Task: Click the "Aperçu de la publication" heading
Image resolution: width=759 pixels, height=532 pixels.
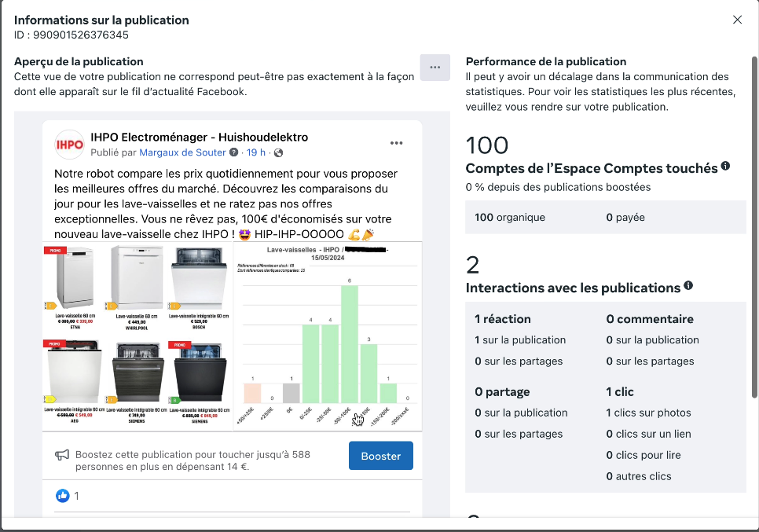Action: coord(79,61)
